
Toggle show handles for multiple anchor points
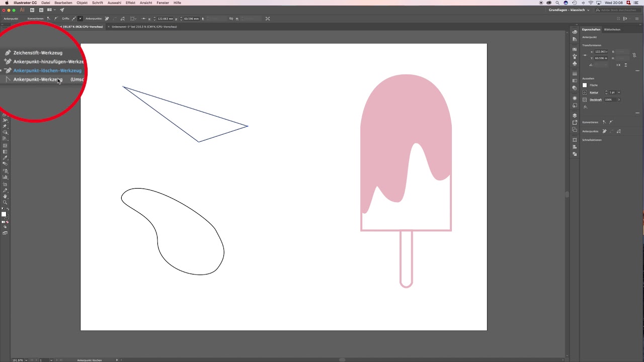click(x=73, y=19)
